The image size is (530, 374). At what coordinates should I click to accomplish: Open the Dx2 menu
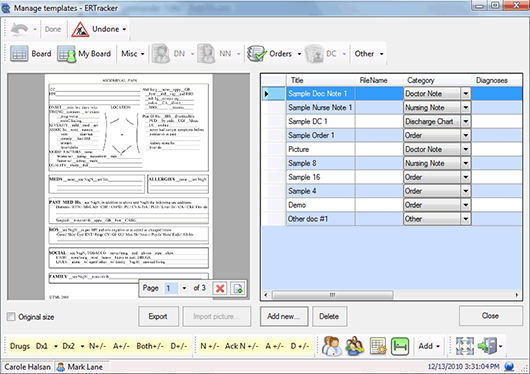(73, 346)
